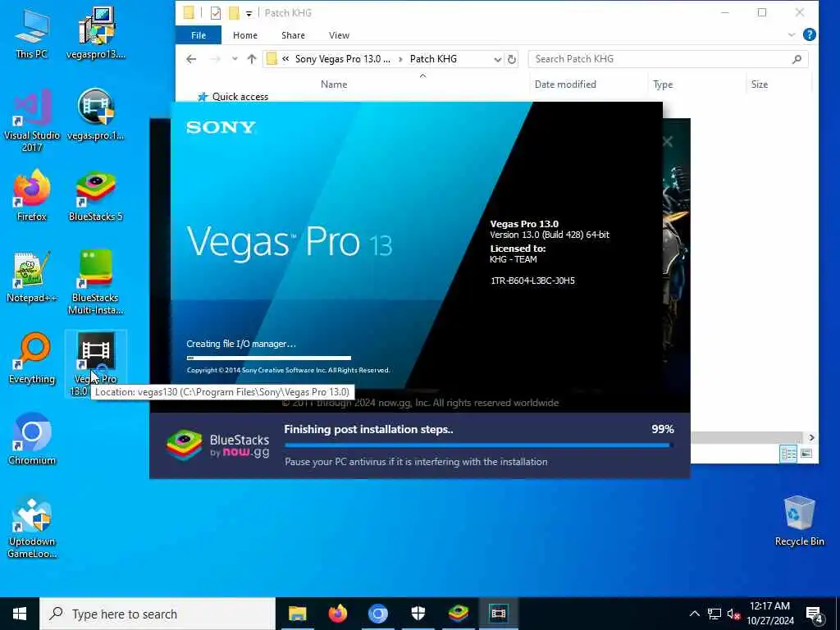Open vegas.pro.1... desktop icon
840x630 pixels.
[96, 115]
